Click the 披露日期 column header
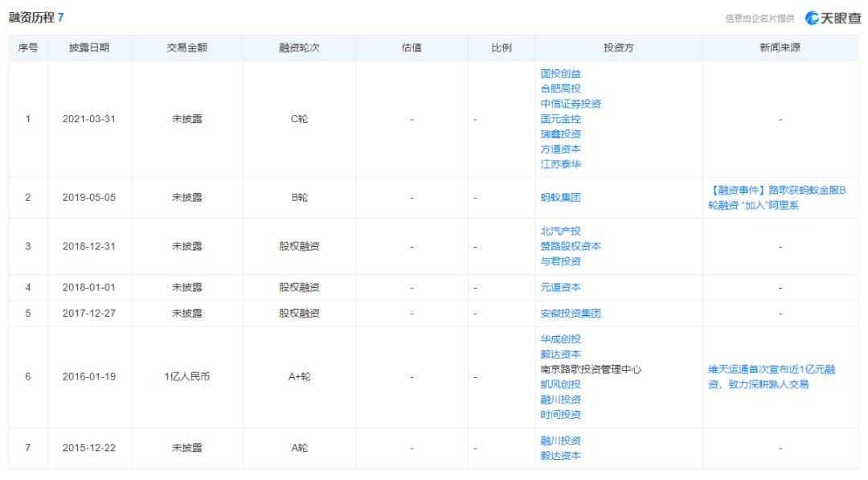Image resolution: width=868 pixels, height=480 pixels. tap(91, 48)
